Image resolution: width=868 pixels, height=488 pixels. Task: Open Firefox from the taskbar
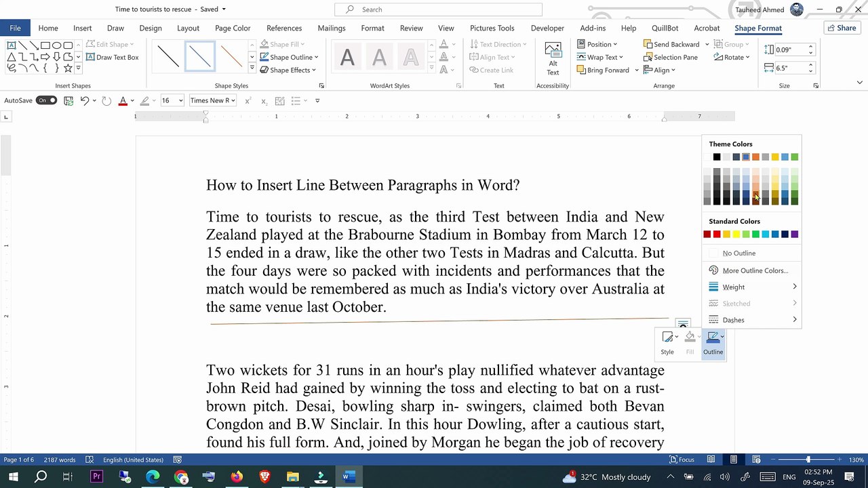click(x=236, y=476)
